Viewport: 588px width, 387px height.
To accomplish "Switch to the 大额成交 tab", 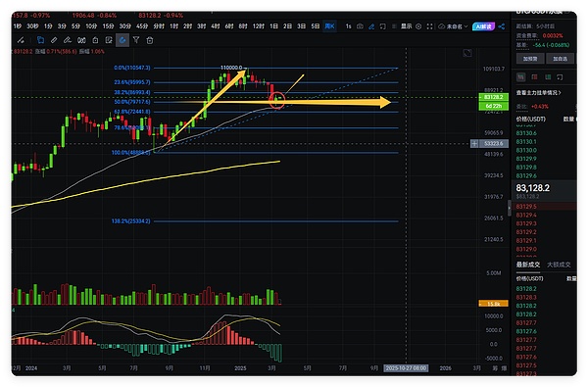I will [x=559, y=265].
